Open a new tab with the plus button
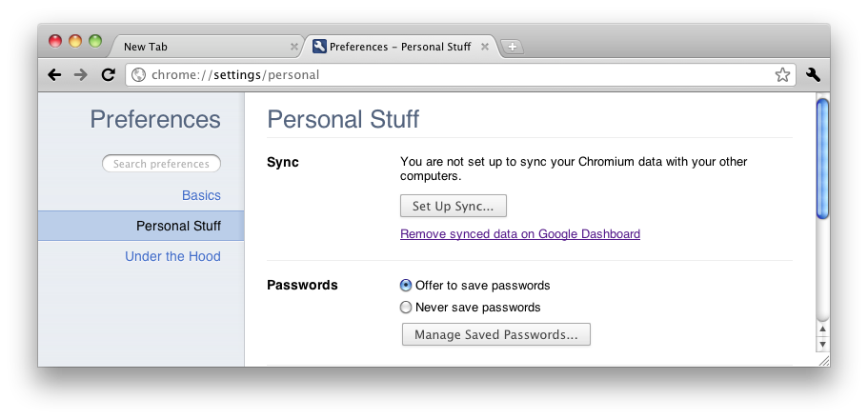 click(512, 47)
